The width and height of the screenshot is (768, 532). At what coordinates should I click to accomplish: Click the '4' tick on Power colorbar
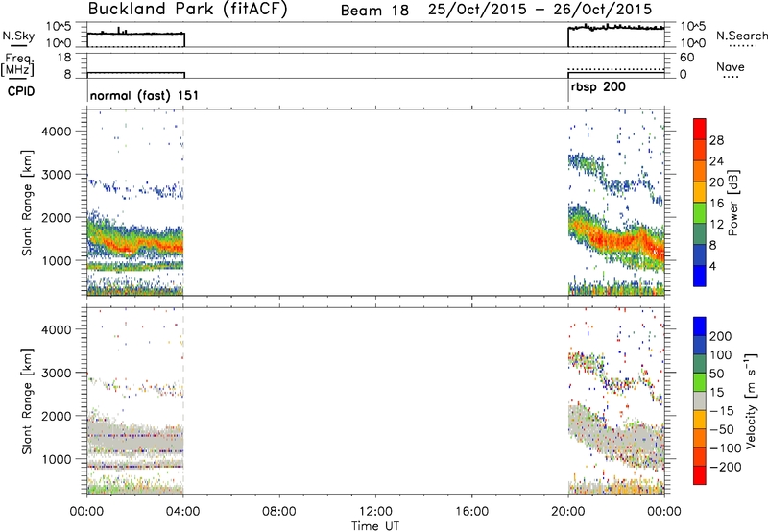[712, 266]
